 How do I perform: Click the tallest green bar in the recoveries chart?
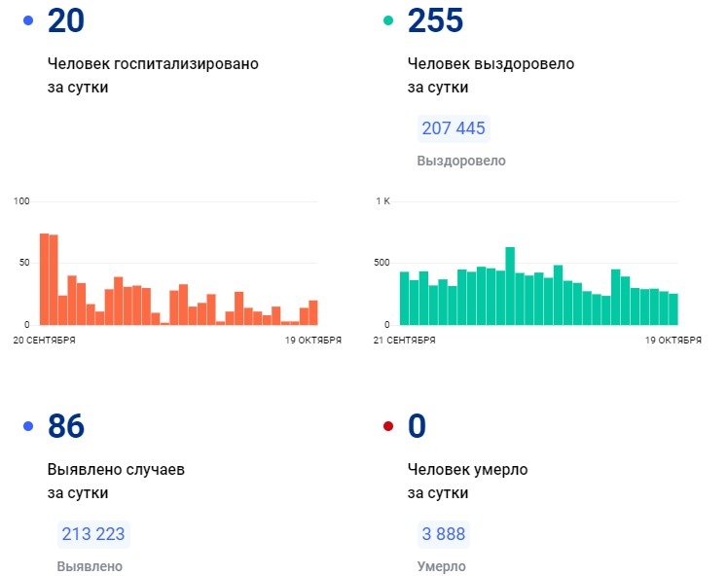click(510, 286)
